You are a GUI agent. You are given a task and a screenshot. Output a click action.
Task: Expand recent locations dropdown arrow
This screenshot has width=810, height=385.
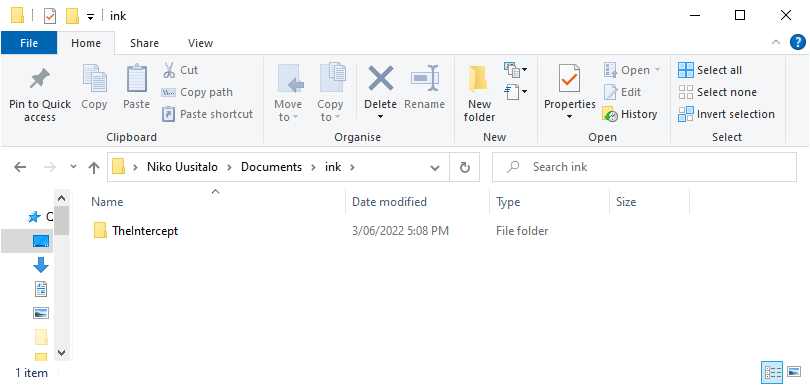tap(73, 166)
